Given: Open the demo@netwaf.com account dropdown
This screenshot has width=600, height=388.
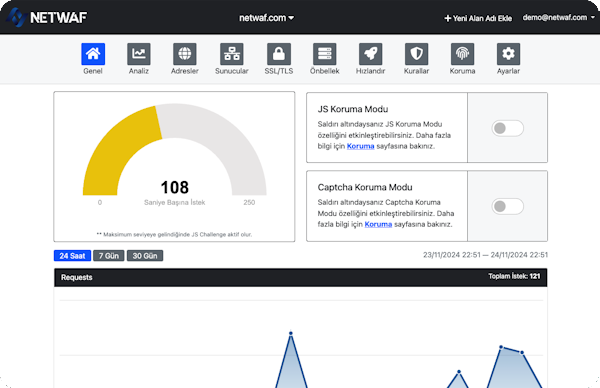Looking at the screenshot, I should [558, 18].
